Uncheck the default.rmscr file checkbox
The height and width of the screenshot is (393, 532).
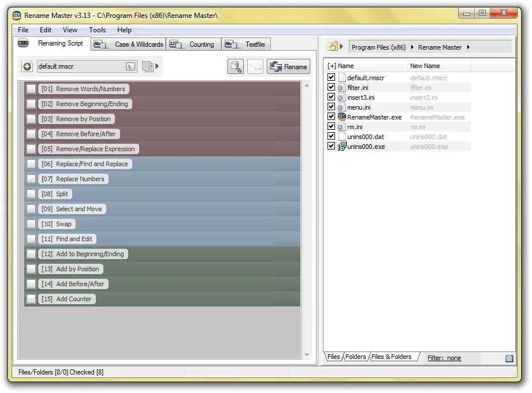coord(331,77)
